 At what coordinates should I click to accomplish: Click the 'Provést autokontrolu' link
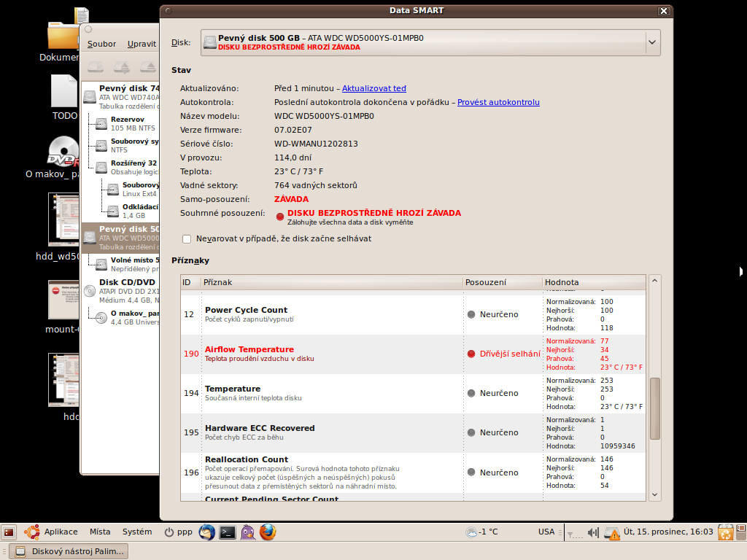pyautogui.click(x=498, y=102)
